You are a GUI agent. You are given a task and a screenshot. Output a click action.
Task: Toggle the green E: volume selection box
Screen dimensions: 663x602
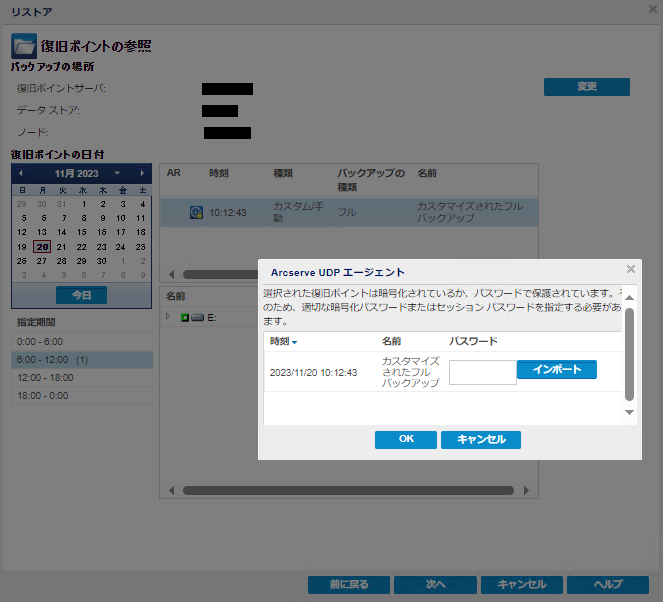(x=184, y=317)
